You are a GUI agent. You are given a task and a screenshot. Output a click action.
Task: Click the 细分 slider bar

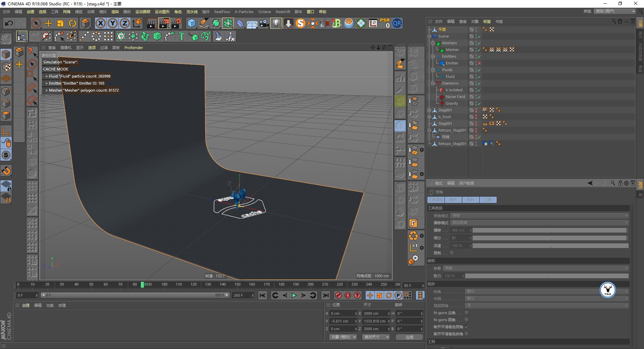click(550, 238)
